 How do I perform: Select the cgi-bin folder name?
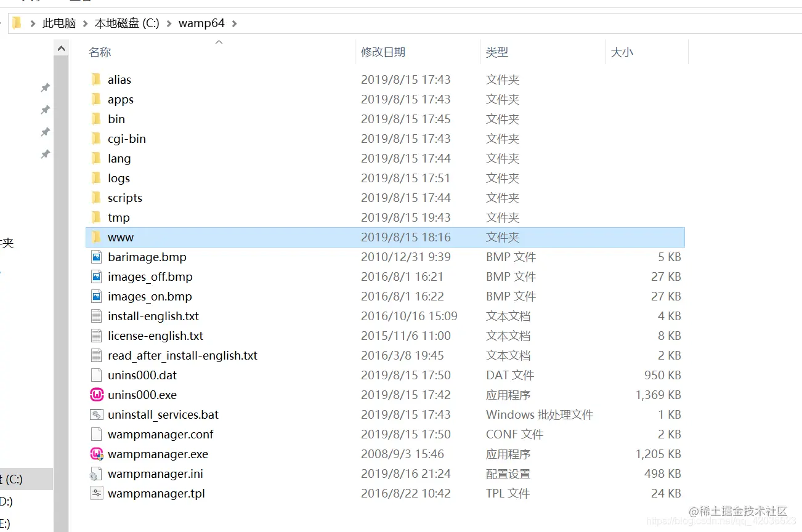coord(127,139)
